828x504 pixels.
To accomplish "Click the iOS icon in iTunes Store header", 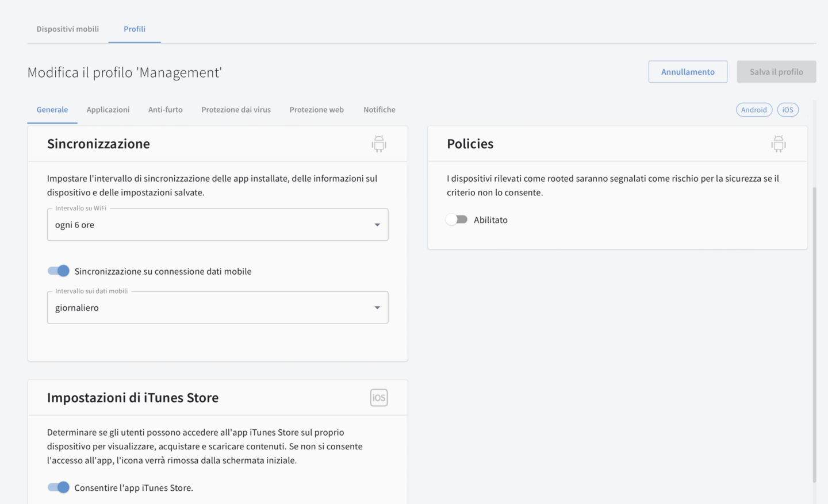I will point(378,398).
